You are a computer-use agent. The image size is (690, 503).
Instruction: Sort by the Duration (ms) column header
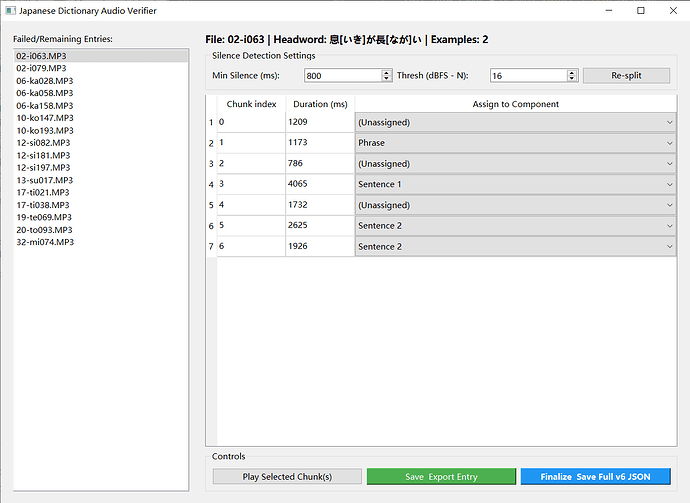pos(319,104)
